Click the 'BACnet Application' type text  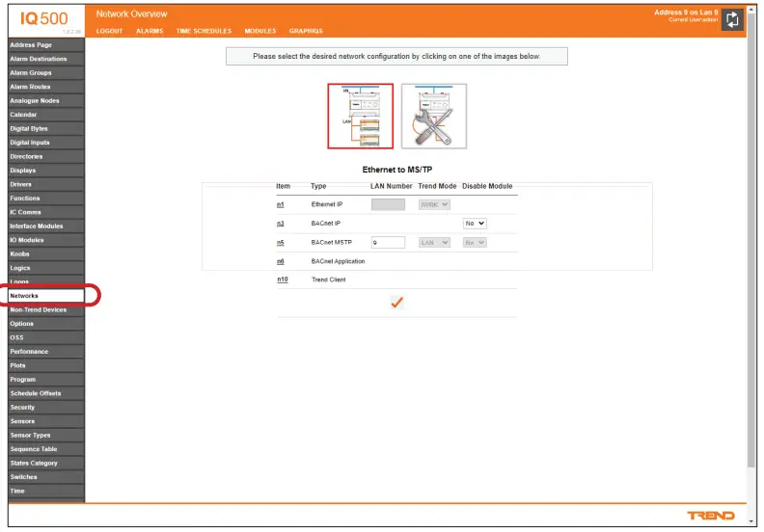[x=338, y=261]
